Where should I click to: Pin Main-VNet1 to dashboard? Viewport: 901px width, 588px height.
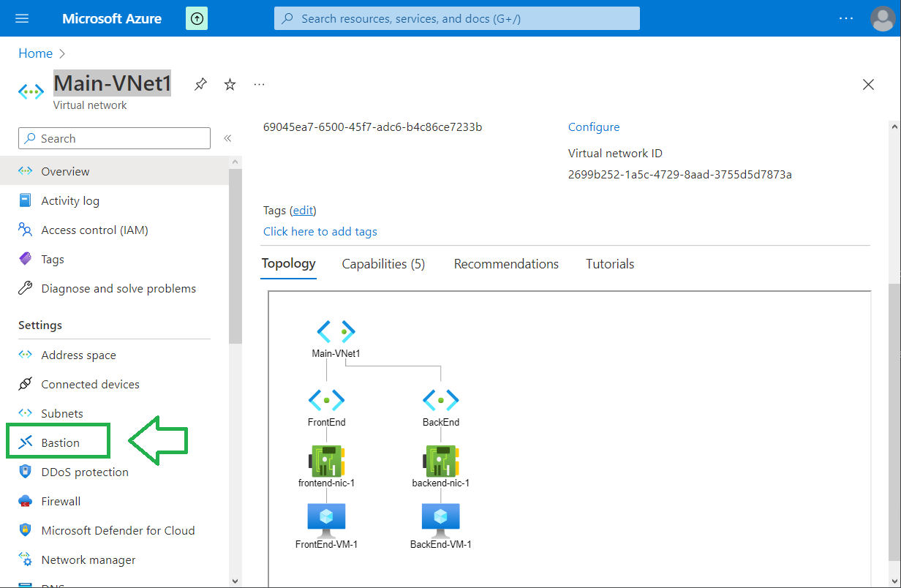200,85
